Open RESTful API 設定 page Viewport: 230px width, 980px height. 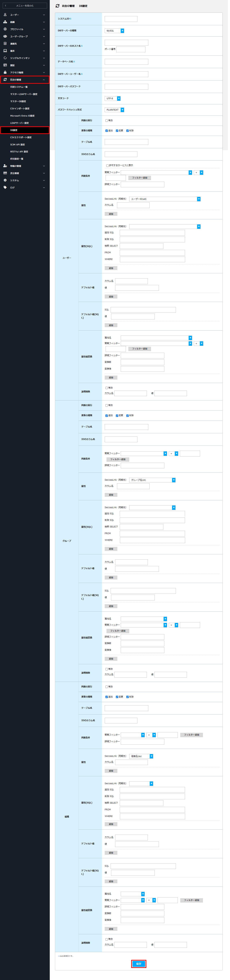tap(19, 152)
